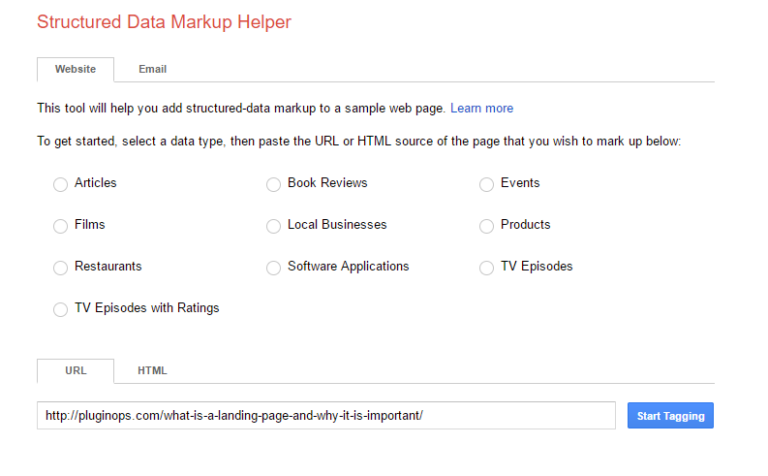Click the Local Businesses label text
The image size is (768, 476).
coord(337,225)
